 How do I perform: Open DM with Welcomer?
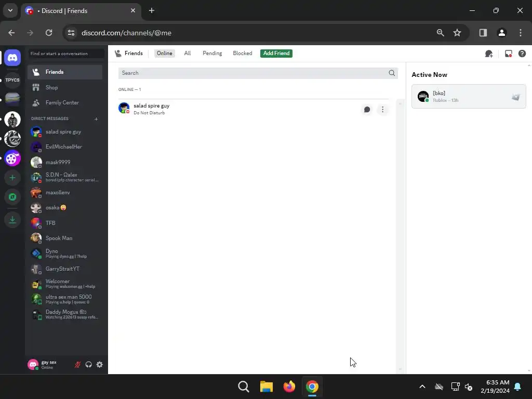tap(65, 284)
